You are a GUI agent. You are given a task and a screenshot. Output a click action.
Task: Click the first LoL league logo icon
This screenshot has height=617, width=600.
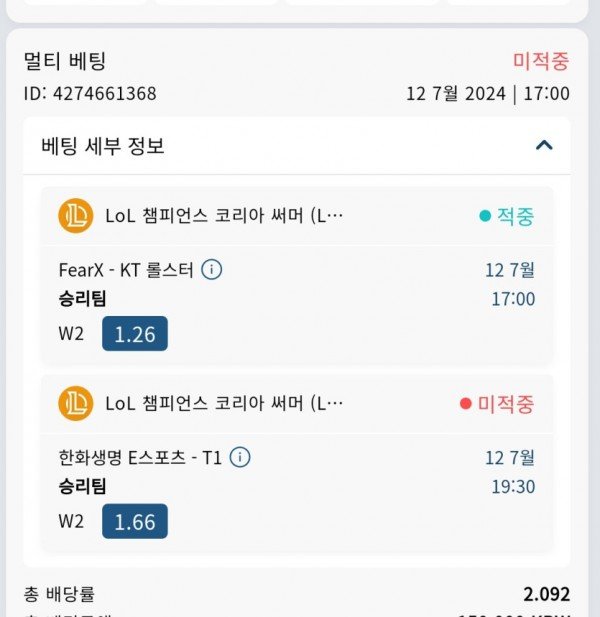point(76,216)
